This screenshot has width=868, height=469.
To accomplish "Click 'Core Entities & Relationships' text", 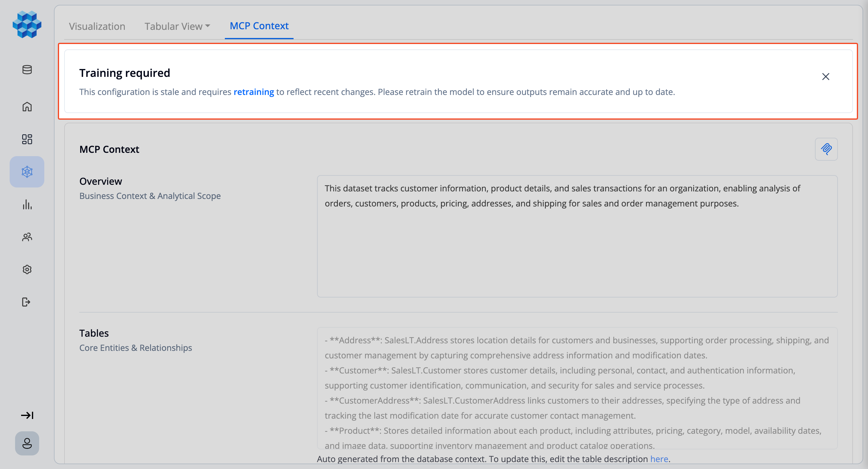I will (135, 348).
